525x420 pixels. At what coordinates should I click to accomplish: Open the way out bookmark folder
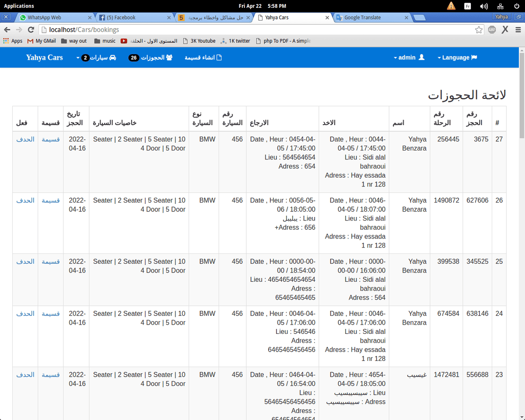click(73, 41)
